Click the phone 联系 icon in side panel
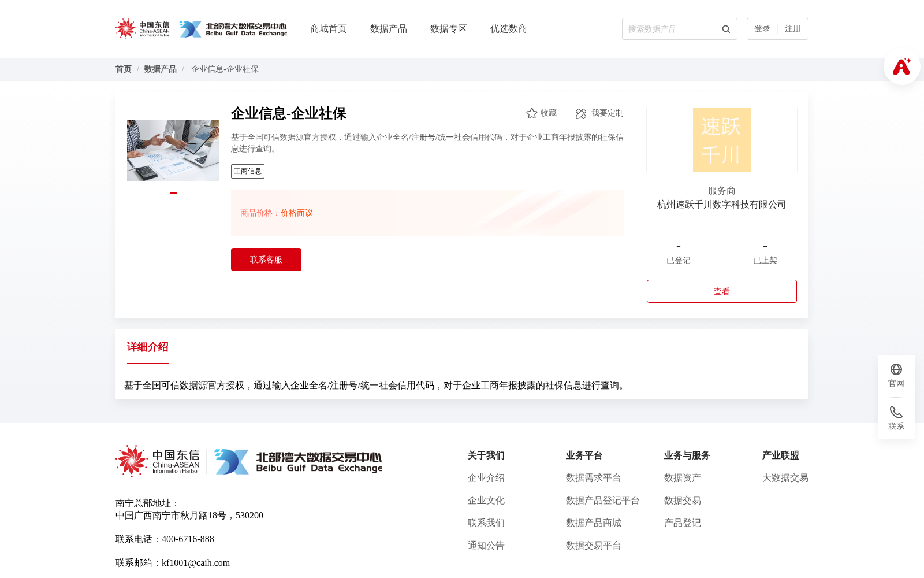The height and width of the screenshot is (578, 924). point(896,412)
